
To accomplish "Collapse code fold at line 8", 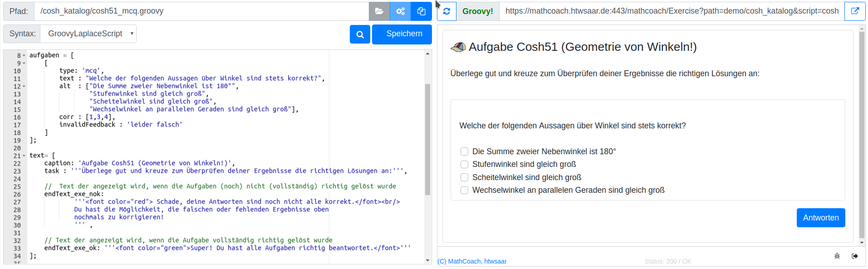I will pos(24,56).
